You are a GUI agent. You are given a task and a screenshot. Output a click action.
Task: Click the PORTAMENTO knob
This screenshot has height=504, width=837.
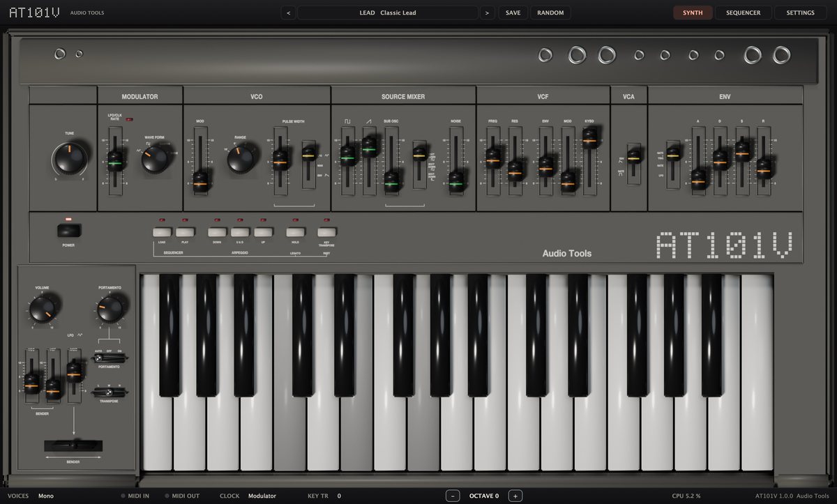(x=110, y=307)
